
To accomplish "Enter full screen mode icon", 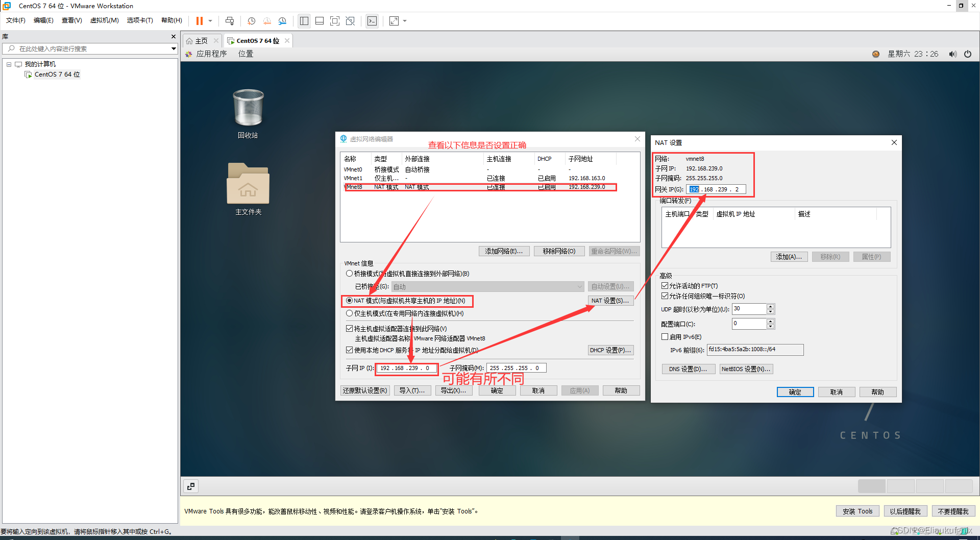I will (335, 21).
